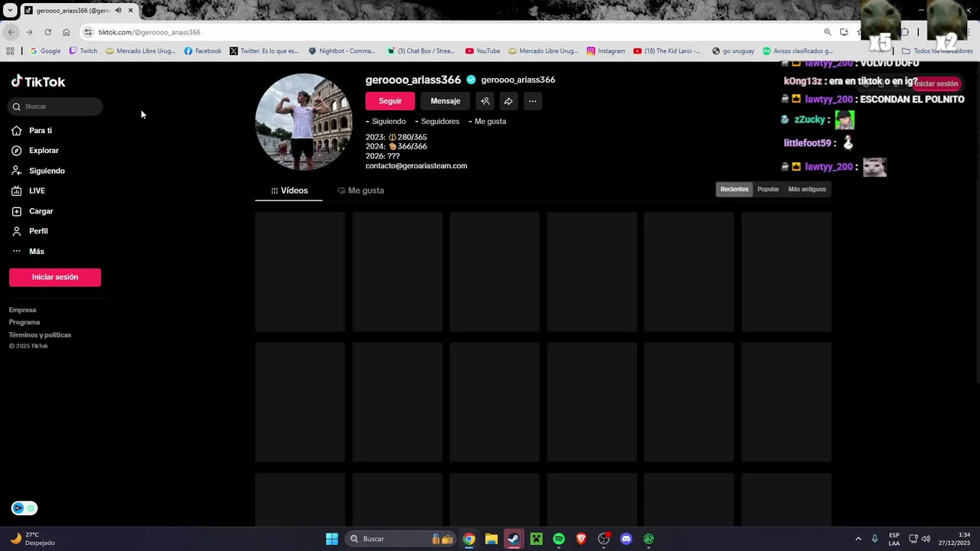Image resolution: width=980 pixels, height=551 pixels.
Task: Open Chrome from the taskbar
Action: pos(469,539)
